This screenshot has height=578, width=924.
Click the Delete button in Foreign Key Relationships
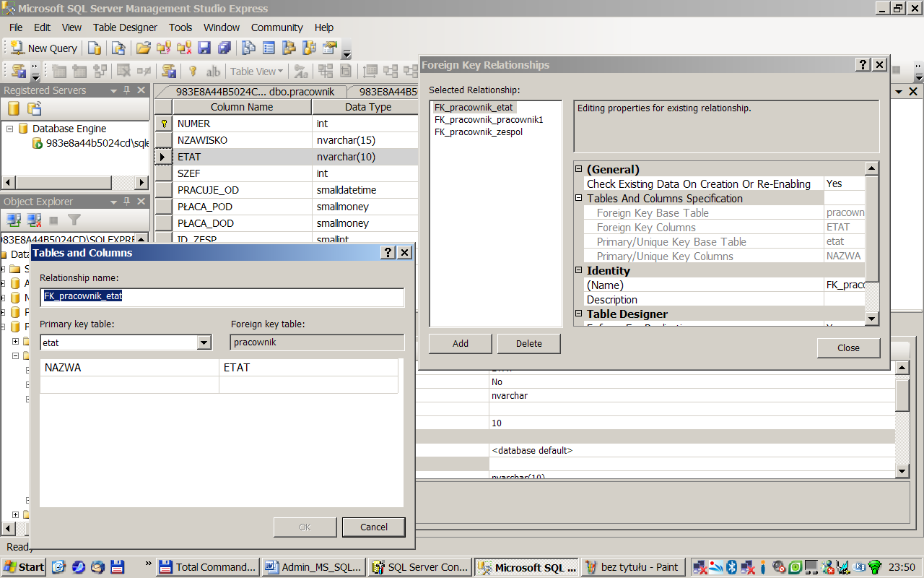click(x=529, y=343)
